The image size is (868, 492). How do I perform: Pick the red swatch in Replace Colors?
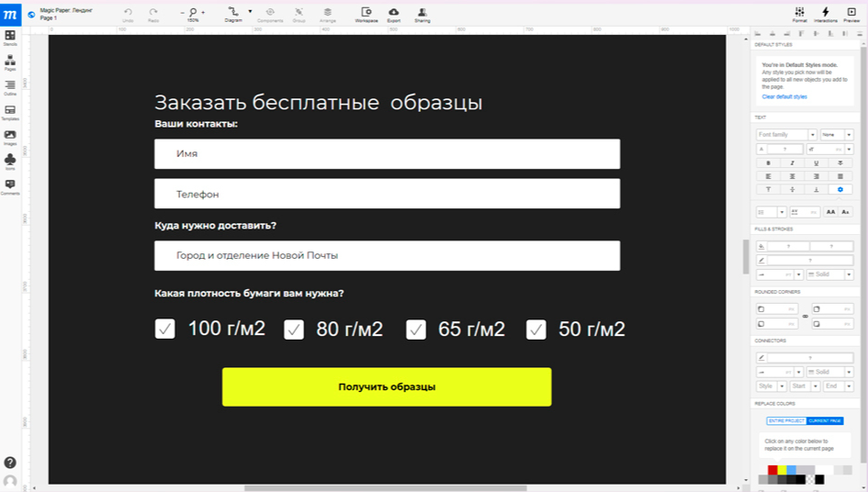click(772, 469)
